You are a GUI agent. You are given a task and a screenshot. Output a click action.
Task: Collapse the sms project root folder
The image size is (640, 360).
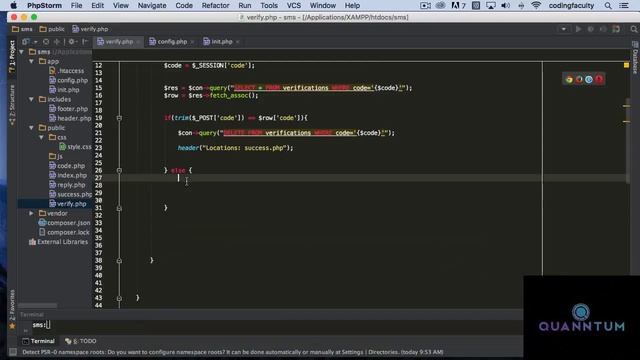point(21,52)
